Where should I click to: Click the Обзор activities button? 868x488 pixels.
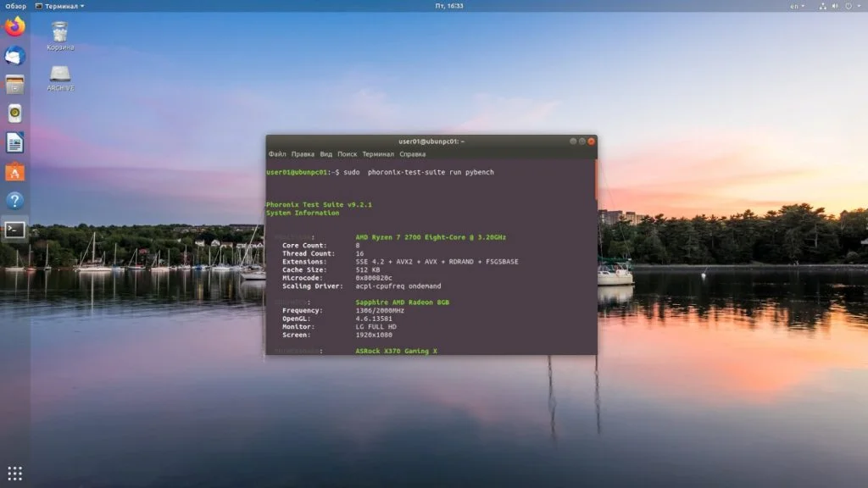tap(15, 6)
